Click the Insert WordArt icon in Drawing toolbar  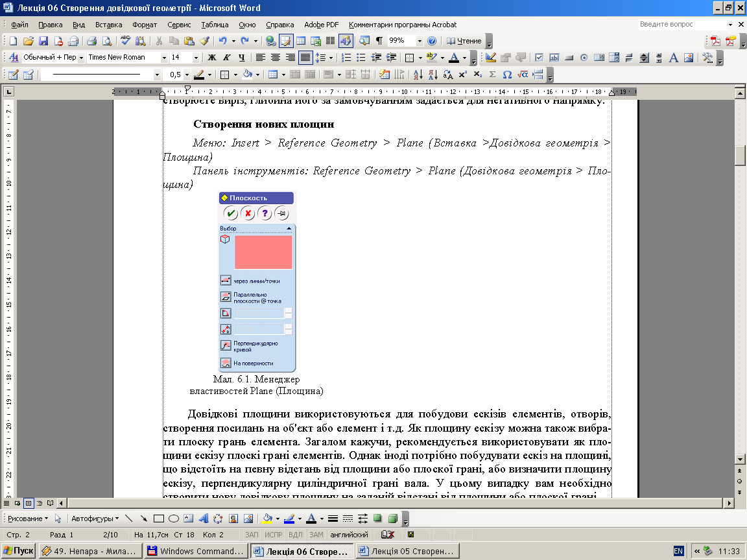click(x=203, y=519)
